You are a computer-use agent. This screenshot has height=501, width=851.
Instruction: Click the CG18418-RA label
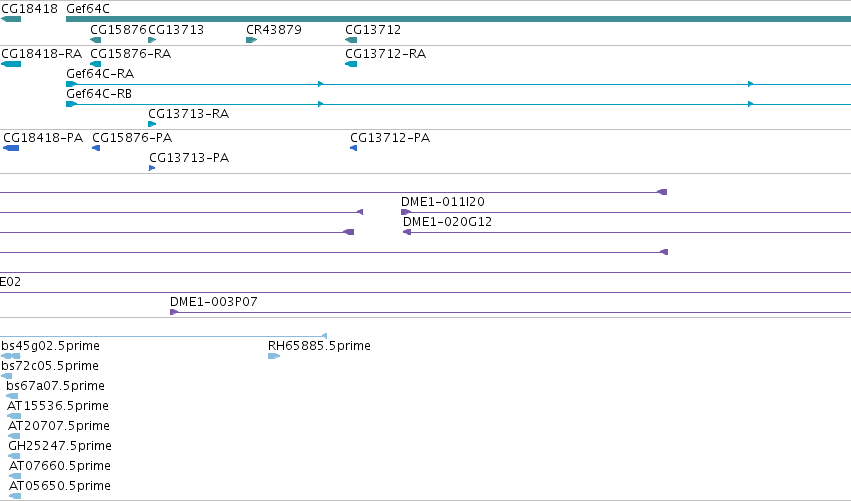pos(41,54)
